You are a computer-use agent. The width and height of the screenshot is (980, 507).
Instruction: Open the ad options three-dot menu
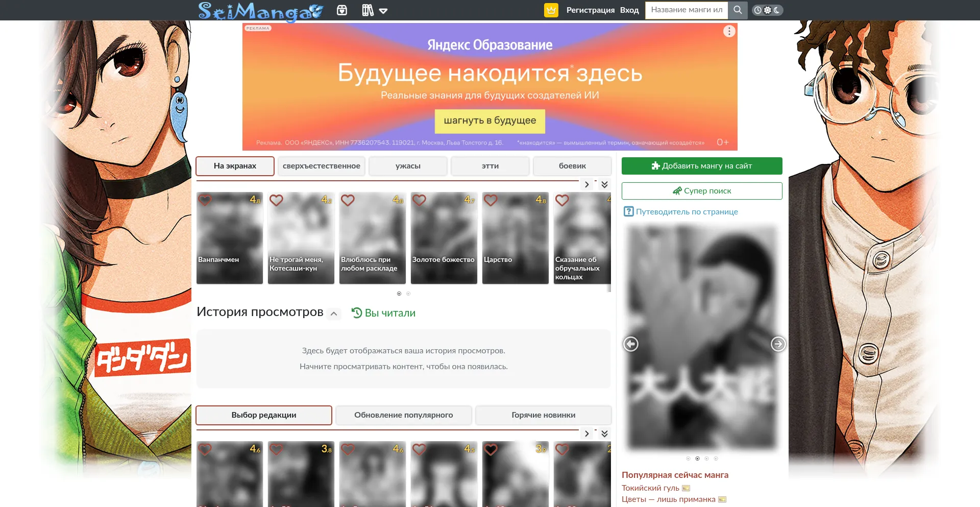(x=729, y=31)
